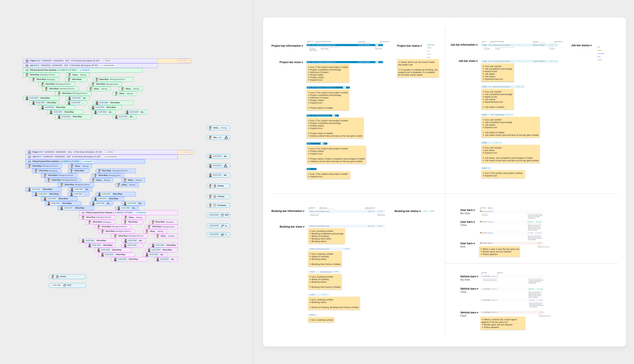Click expand icon on Project bar information bar
634x364 pixels.
point(381,45)
